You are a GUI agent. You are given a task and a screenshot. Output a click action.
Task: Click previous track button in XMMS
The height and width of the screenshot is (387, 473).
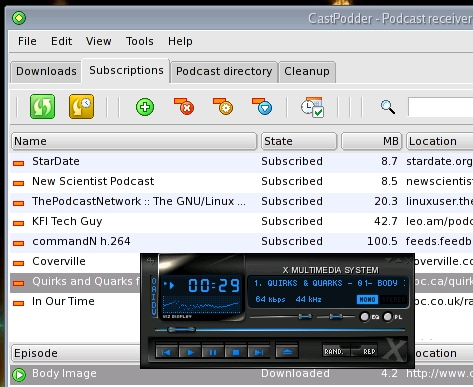(x=166, y=352)
